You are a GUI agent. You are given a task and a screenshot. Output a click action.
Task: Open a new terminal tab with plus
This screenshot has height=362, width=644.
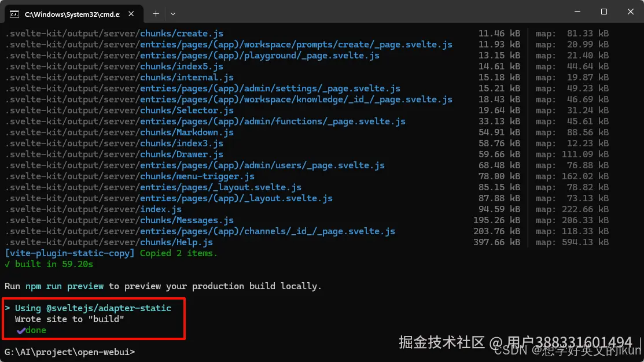156,14
